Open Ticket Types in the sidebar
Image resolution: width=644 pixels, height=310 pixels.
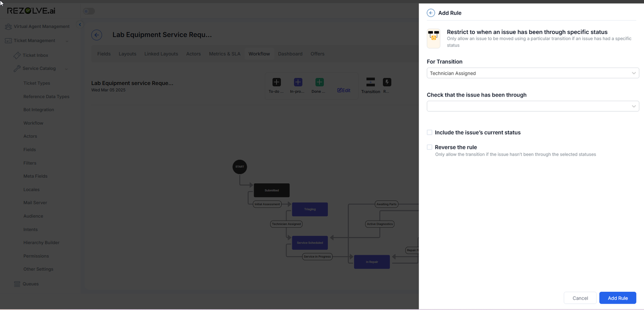(x=37, y=83)
